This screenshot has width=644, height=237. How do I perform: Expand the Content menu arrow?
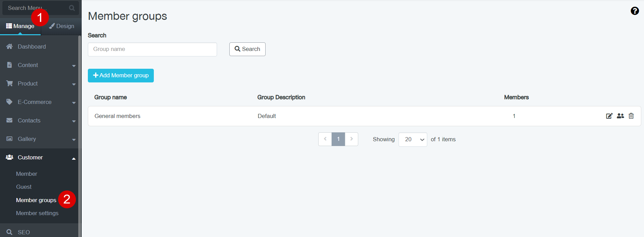[74, 66]
